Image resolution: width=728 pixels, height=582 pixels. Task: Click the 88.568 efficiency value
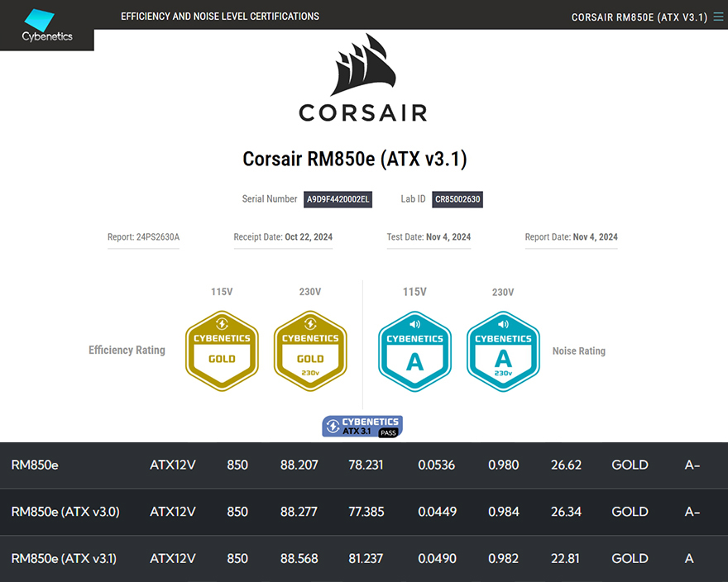pyautogui.click(x=299, y=558)
